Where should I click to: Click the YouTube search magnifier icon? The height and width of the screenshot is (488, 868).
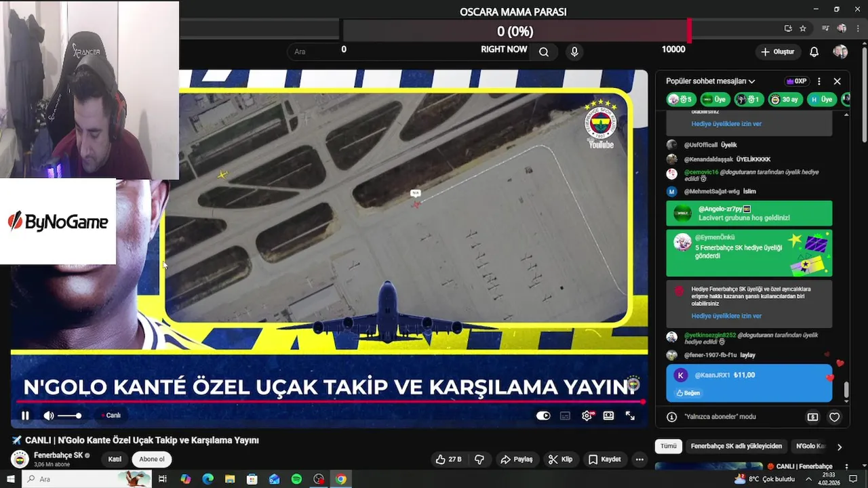[x=544, y=52]
